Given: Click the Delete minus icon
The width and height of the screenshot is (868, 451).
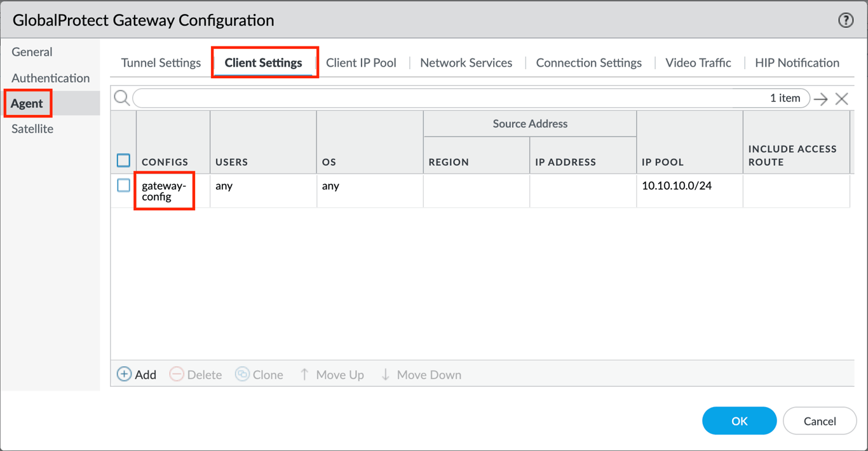Looking at the screenshot, I should 177,374.
